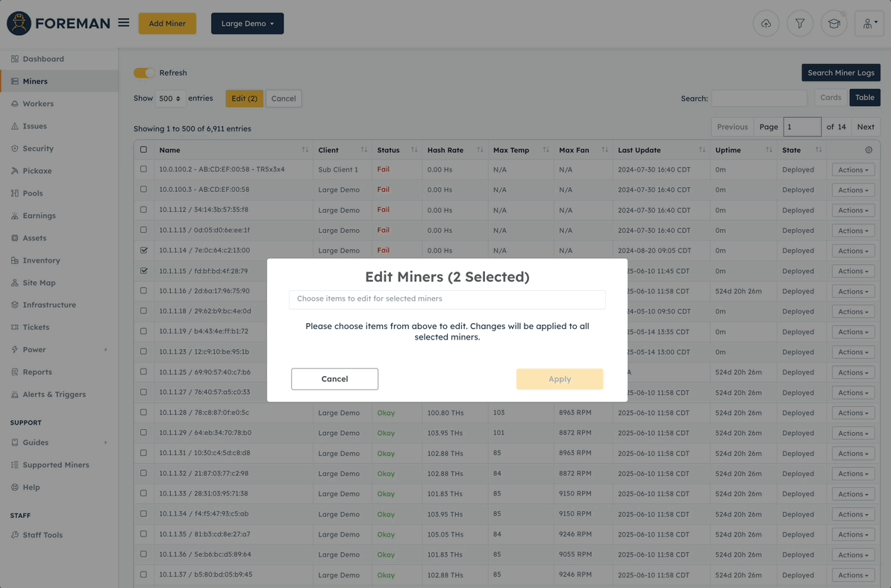891x588 pixels.
Task: Click the Issues warning icon
Action: pos(15,126)
